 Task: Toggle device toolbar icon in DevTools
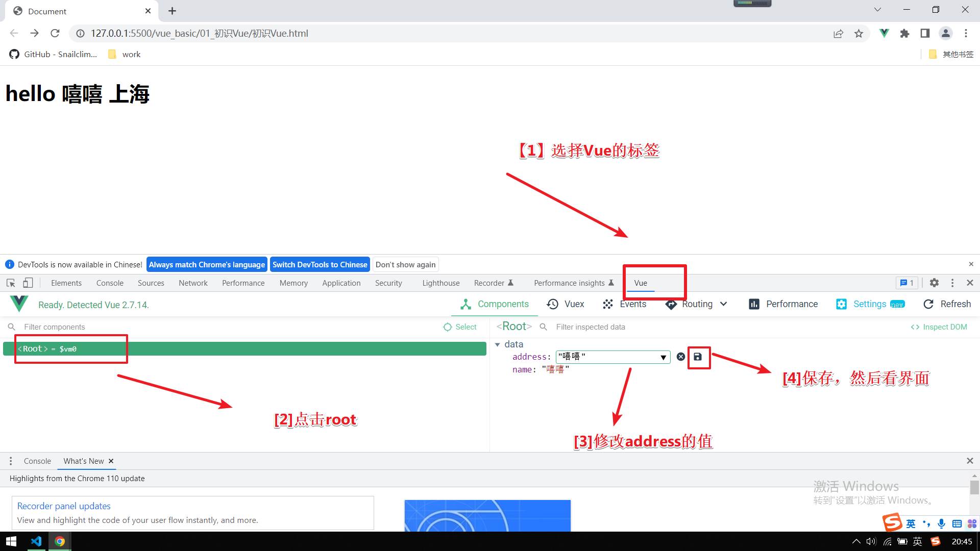(x=28, y=283)
